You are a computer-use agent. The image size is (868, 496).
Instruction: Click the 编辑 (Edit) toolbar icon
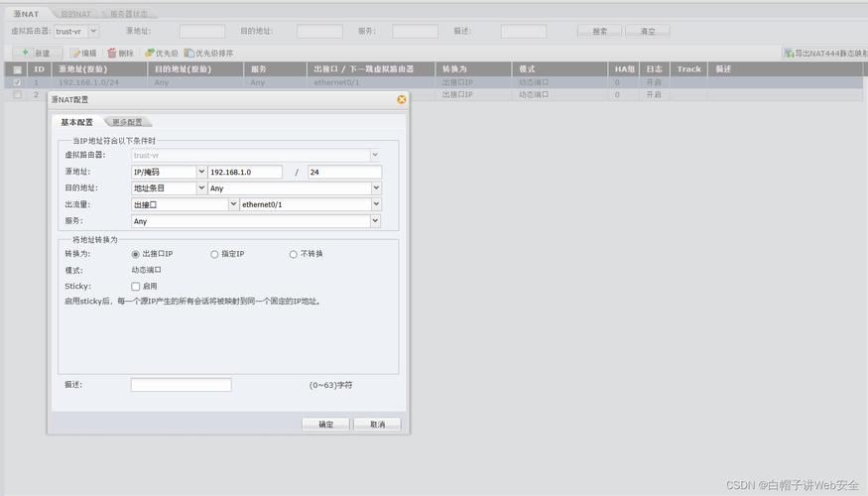[75, 53]
